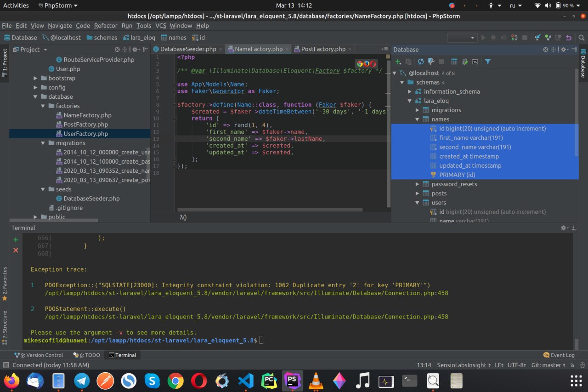Click the Git: master branch widget
The image size is (588, 392).
[x=548, y=365]
